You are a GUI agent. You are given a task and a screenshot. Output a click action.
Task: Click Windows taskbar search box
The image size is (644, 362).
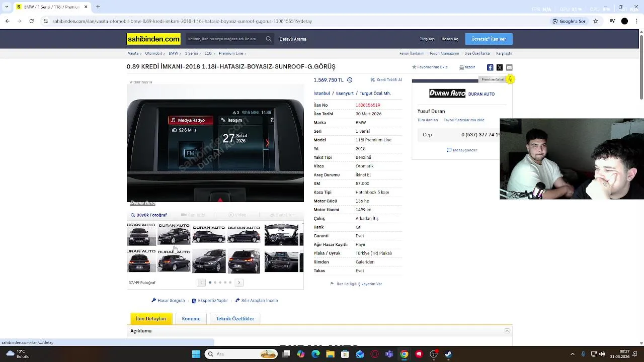point(241,354)
